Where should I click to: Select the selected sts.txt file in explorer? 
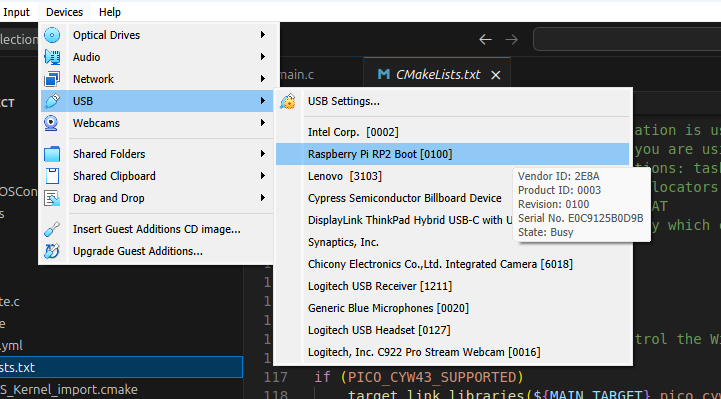[x=121, y=367]
